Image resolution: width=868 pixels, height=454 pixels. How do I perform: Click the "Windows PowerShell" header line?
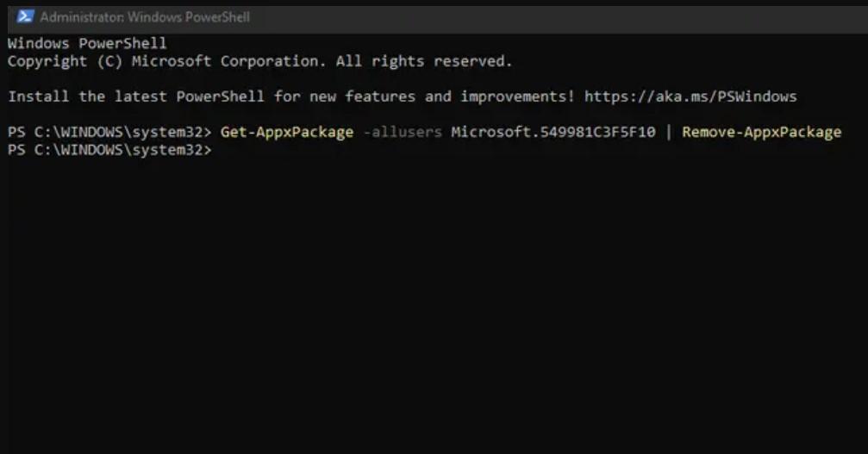(87, 43)
